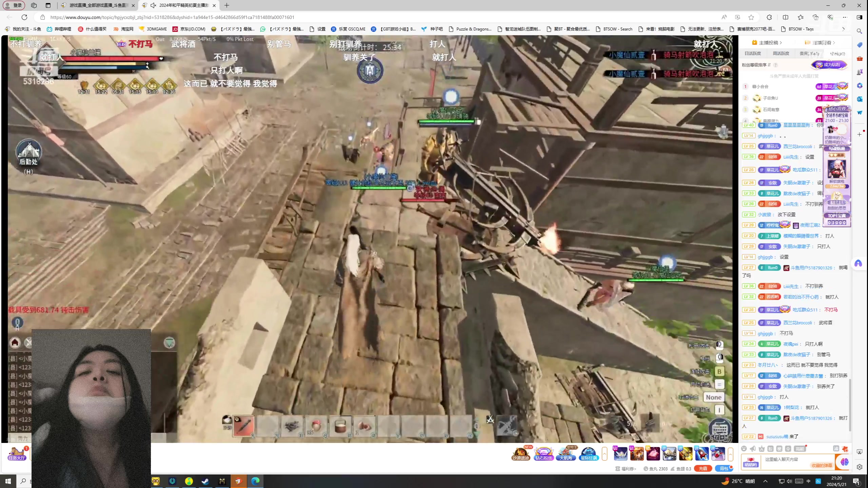Click the 成为钻粉 button
Image resolution: width=868 pixels, height=488 pixels.
(x=829, y=65)
